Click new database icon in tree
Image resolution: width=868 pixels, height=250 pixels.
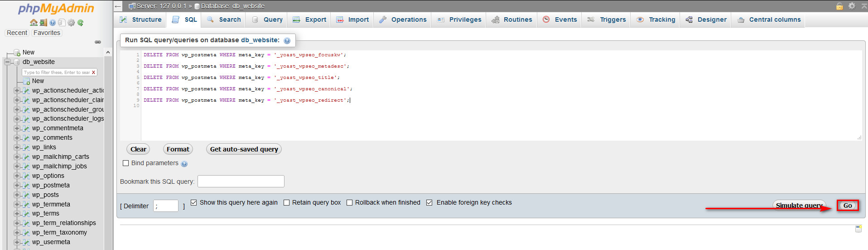click(17, 53)
